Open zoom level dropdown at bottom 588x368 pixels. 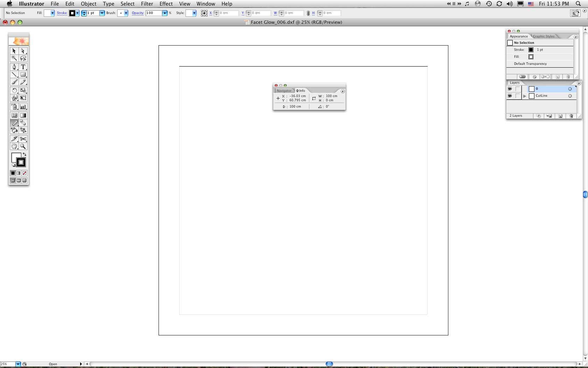point(18,364)
